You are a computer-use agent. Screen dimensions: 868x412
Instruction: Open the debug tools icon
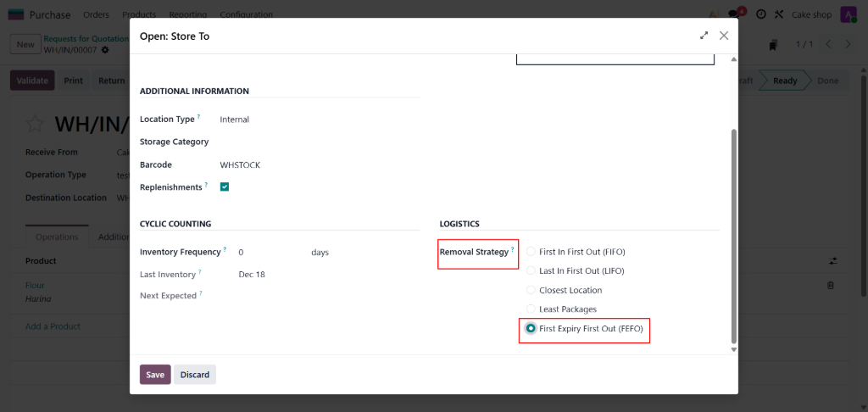(x=778, y=14)
